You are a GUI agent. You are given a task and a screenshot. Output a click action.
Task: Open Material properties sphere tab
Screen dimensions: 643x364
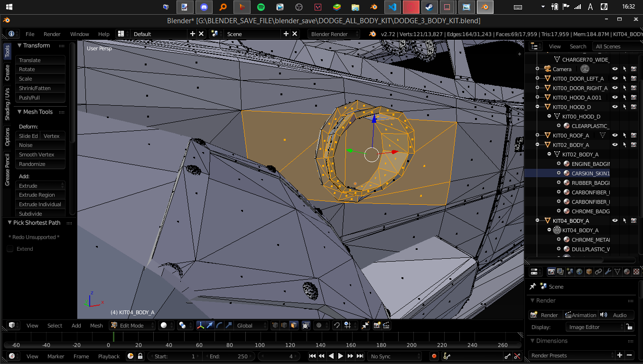point(627,272)
